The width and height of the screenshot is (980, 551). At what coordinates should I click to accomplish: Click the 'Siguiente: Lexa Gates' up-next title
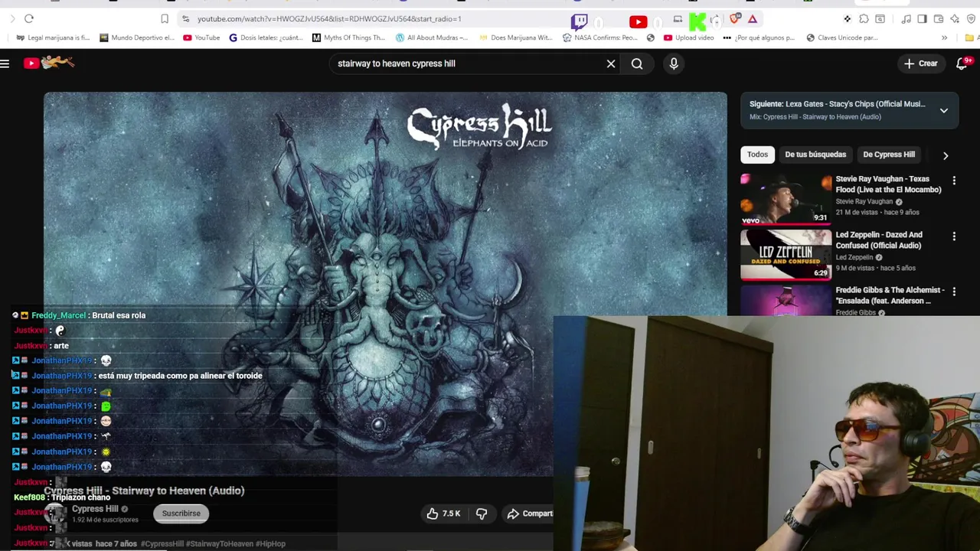coord(837,104)
